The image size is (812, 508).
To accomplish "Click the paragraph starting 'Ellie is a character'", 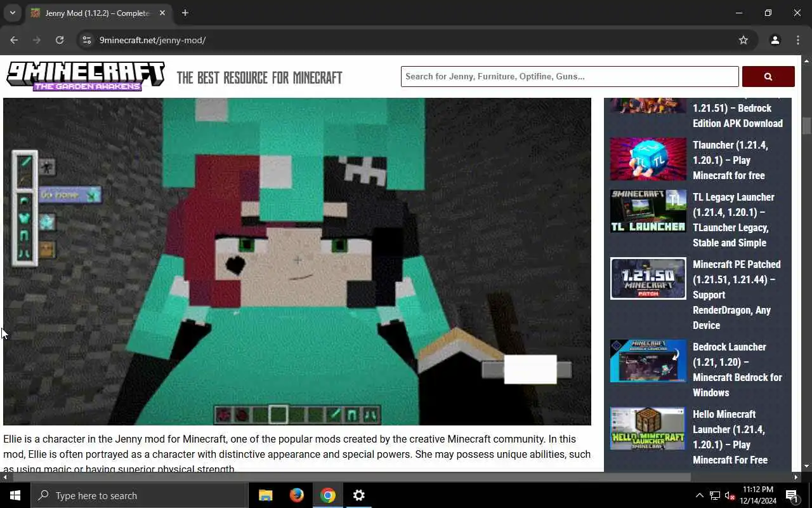I will [297, 454].
